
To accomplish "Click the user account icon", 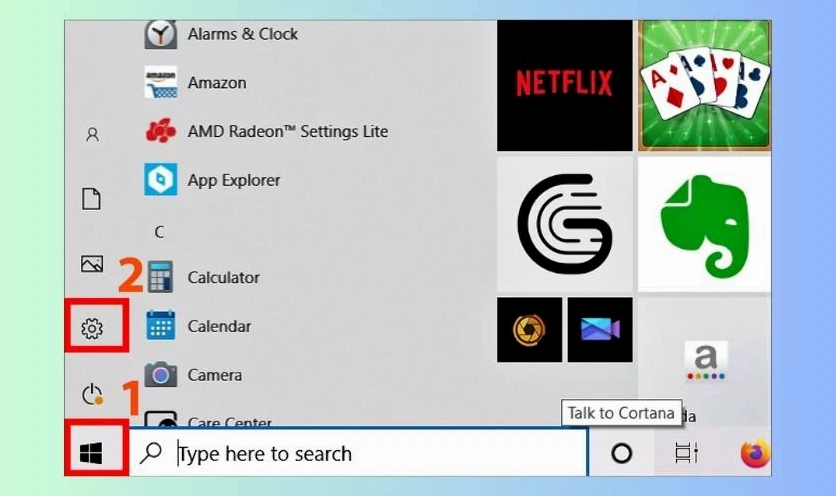I will (92, 134).
